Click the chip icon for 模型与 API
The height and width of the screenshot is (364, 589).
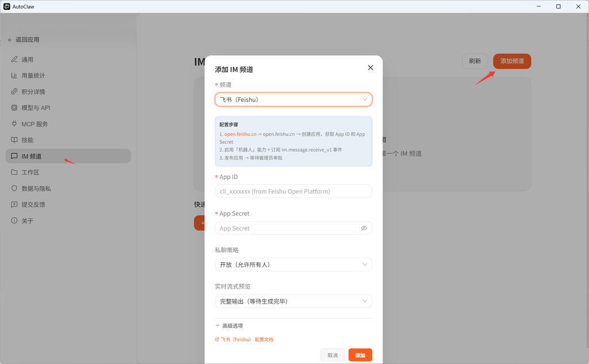[x=14, y=108]
